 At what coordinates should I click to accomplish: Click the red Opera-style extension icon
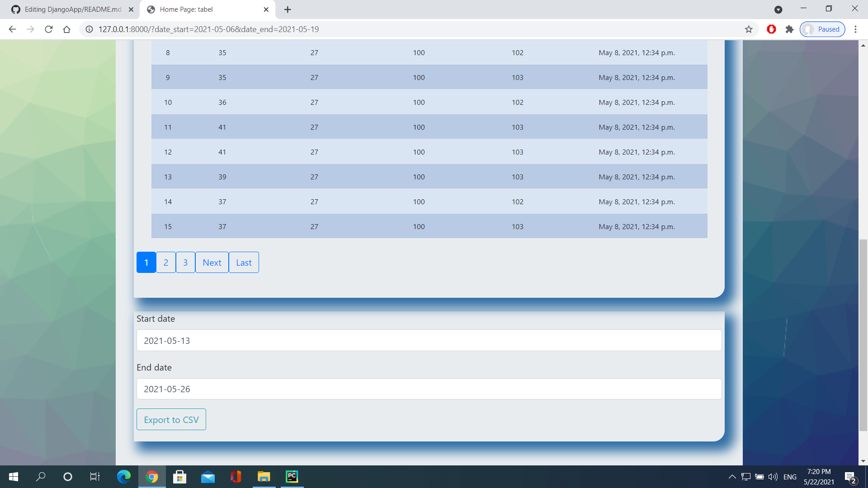point(771,29)
